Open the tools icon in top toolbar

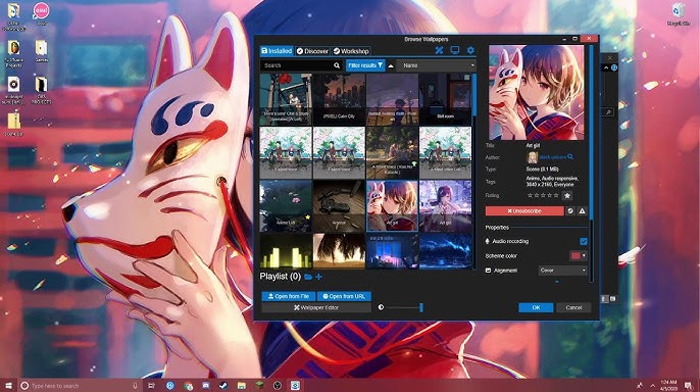click(x=439, y=50)
